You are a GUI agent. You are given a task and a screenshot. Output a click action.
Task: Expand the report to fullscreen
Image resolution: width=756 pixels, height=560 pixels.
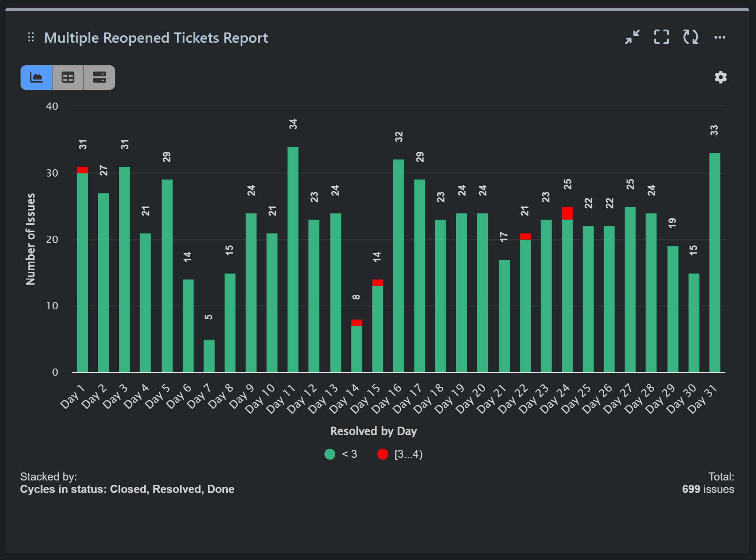click(661, 37)
